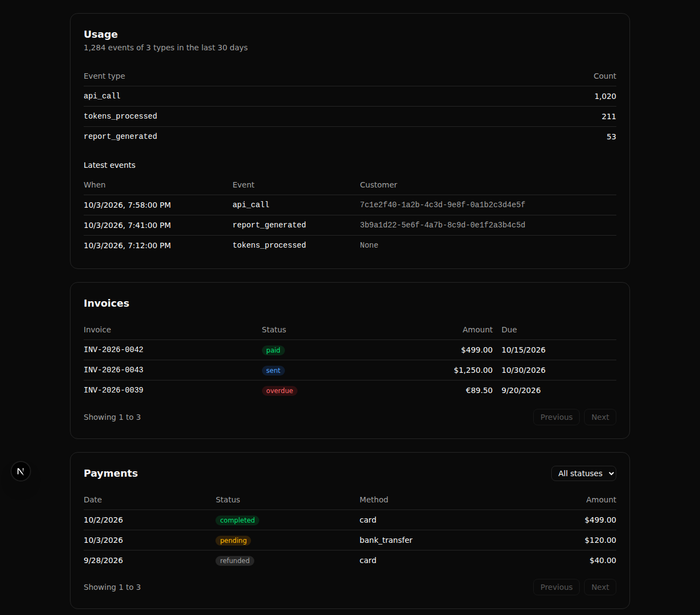
Task: Click the pending payment status badge
Action: 234,541
